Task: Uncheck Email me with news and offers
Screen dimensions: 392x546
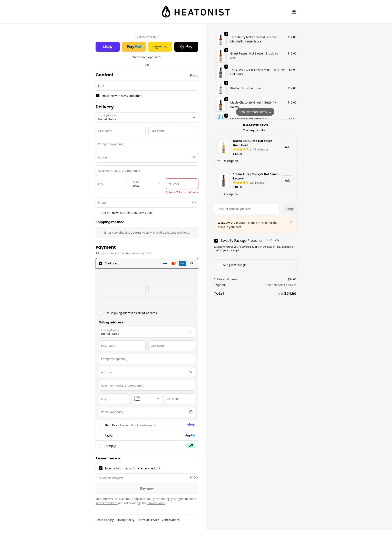Action: [x=98, y=96]
